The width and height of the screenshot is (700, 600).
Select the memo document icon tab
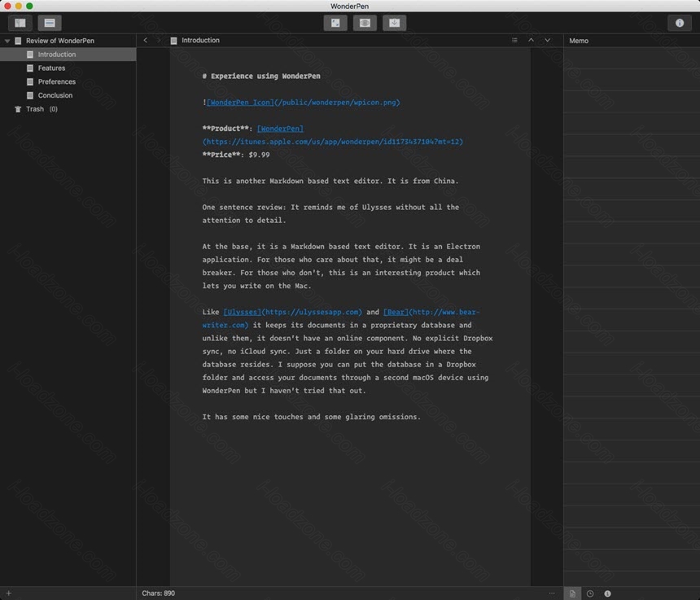point(572,593)
